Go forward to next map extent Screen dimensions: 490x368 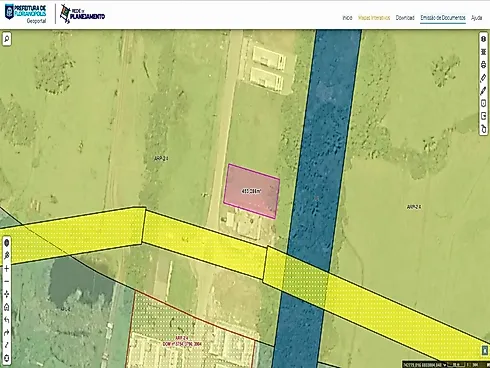7,333
